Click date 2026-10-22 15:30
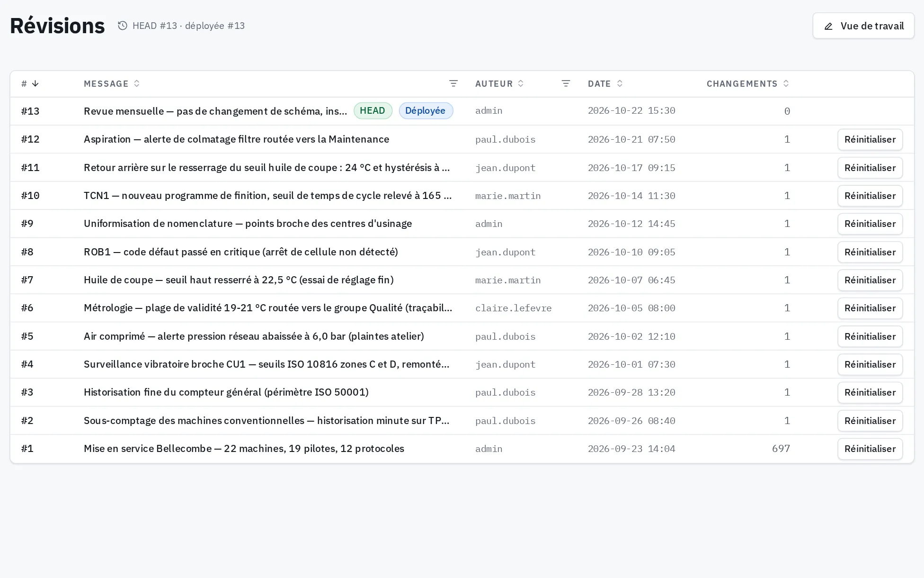The image size is (924, 578). coord(631,111)
